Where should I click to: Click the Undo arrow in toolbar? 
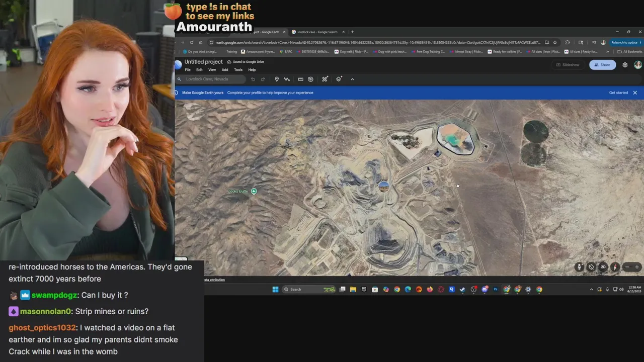coord(253,79)
